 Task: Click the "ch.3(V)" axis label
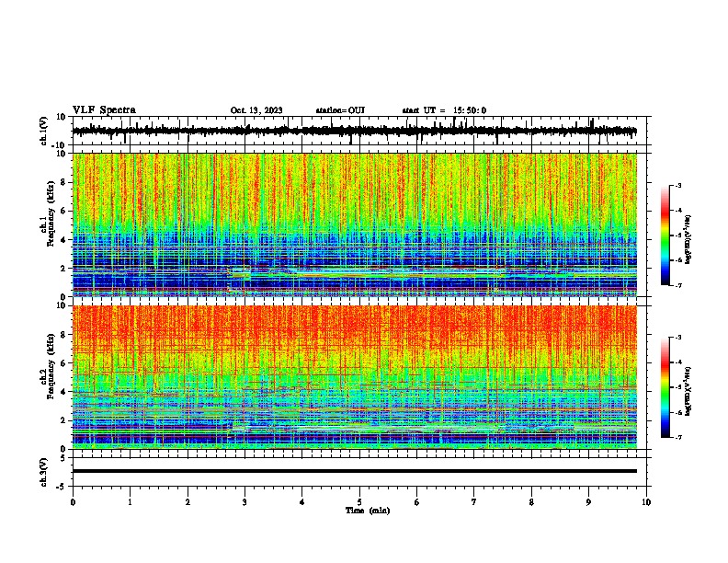[x=43, y=472]
